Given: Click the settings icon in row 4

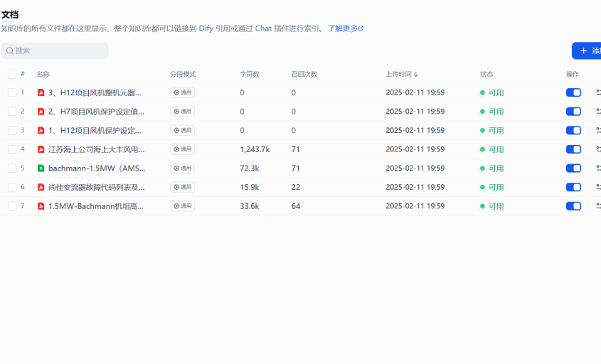Looking at the screenshot, I should (597, 149).
